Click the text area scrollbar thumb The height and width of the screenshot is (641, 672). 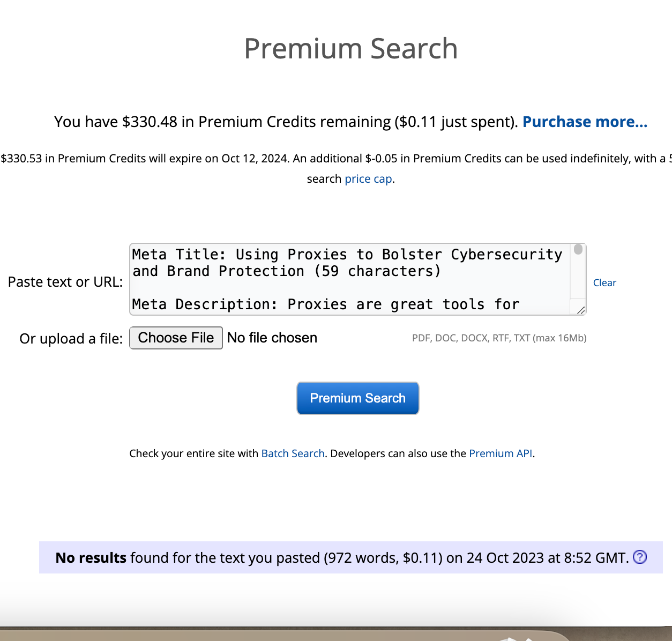coord(578,249)
